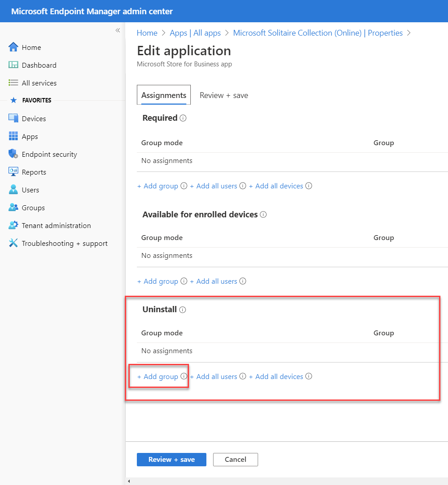Click chevron after Home in breadcrumb

point(164,33)
